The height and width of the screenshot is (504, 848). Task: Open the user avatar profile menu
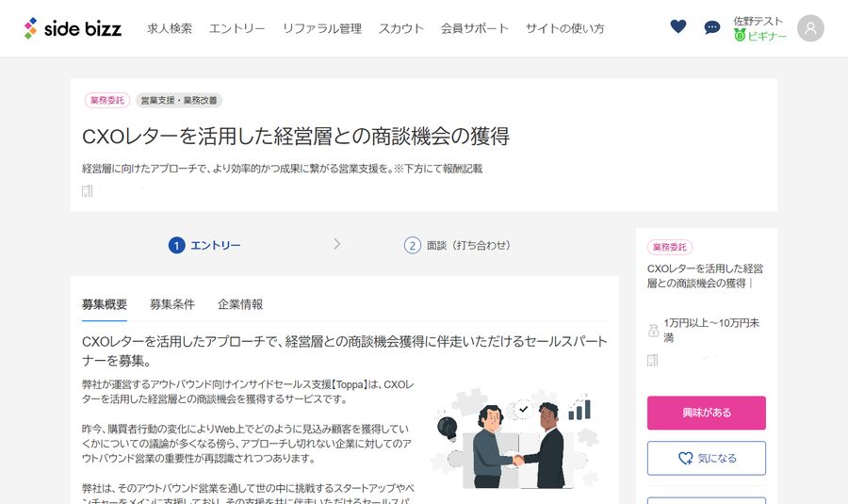click(x=810, y=28)
